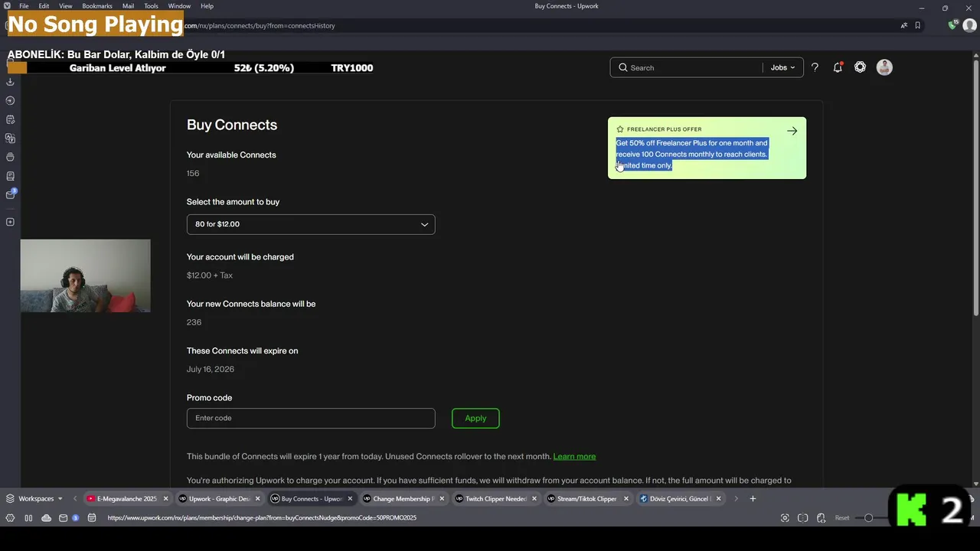
Task: Click the webcam overlay thumbnail
Action: click(86, 275)
